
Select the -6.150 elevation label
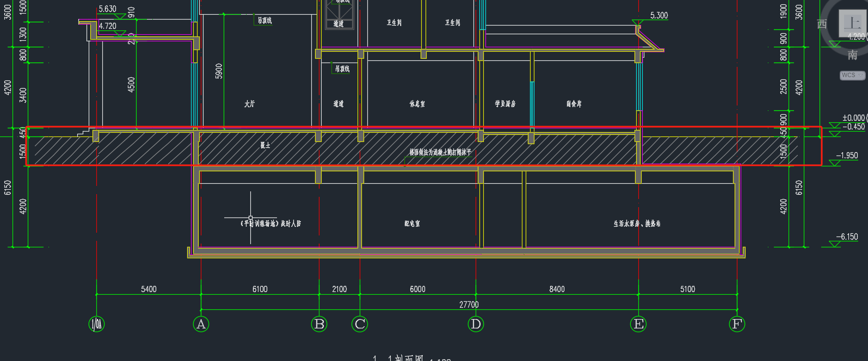pyautogui.click(x=847, y=236)
